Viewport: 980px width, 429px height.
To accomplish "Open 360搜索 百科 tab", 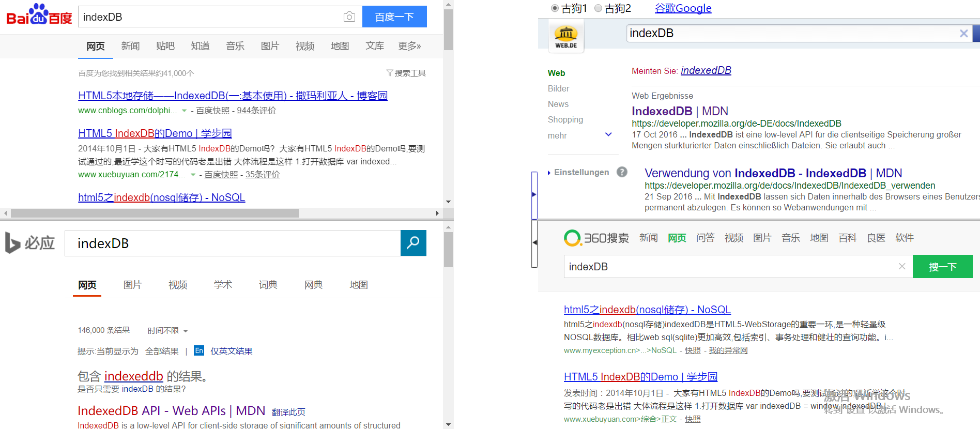I will (x=847, y=238).
